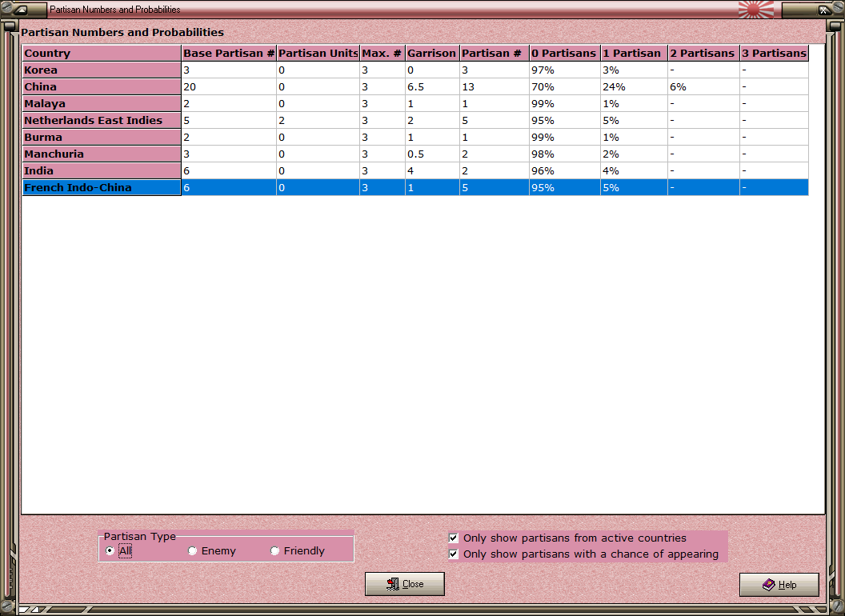The image size is (845, 616).
Task: Click the Partisan # column header
Action: (495, 53)
